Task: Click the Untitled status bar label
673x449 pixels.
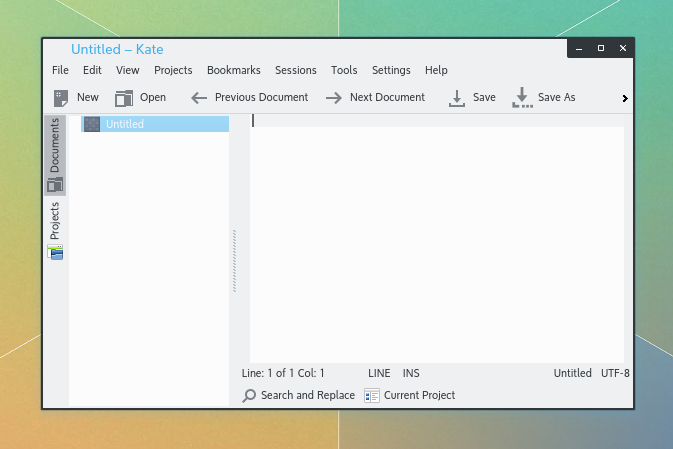Action: click(x=573, y=373)
